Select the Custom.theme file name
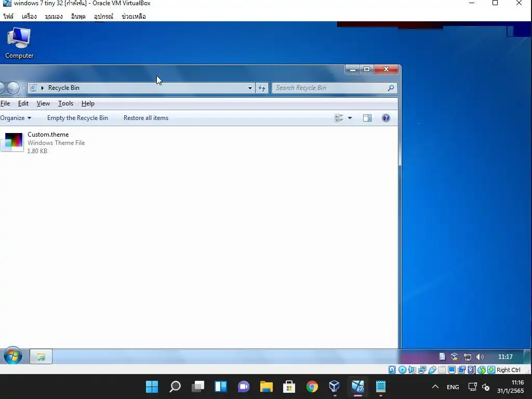The image size is (532, 399). pos(48,135)
